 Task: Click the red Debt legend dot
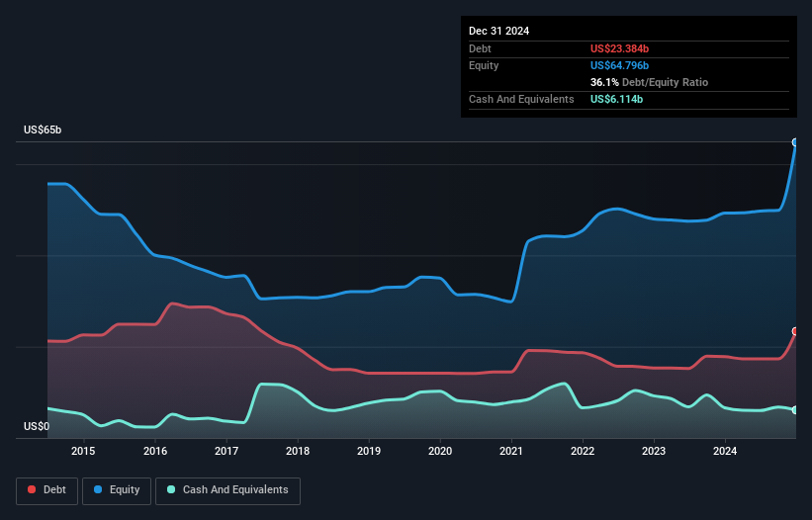(x=32, y=489)
